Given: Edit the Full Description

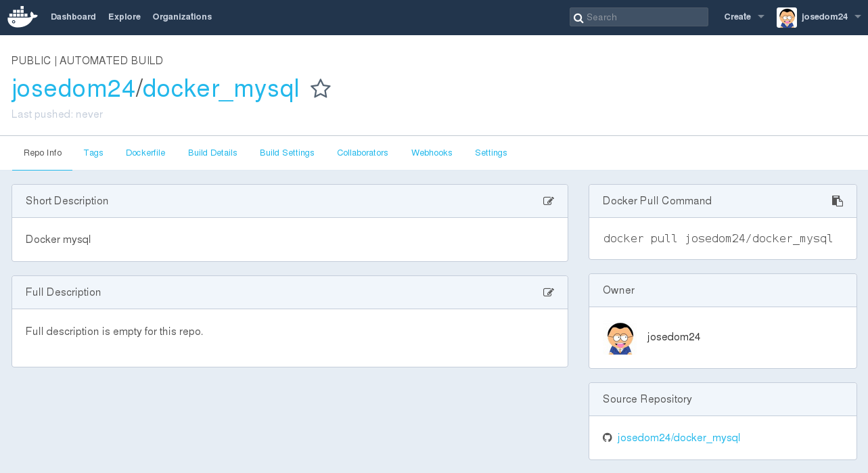Looking at the screenshot, I should (549, 292).
